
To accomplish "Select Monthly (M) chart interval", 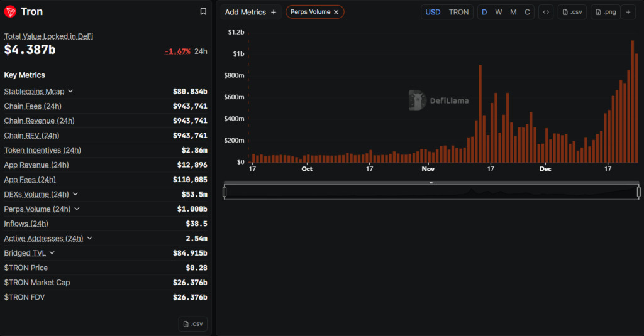I will coord(513,13).
